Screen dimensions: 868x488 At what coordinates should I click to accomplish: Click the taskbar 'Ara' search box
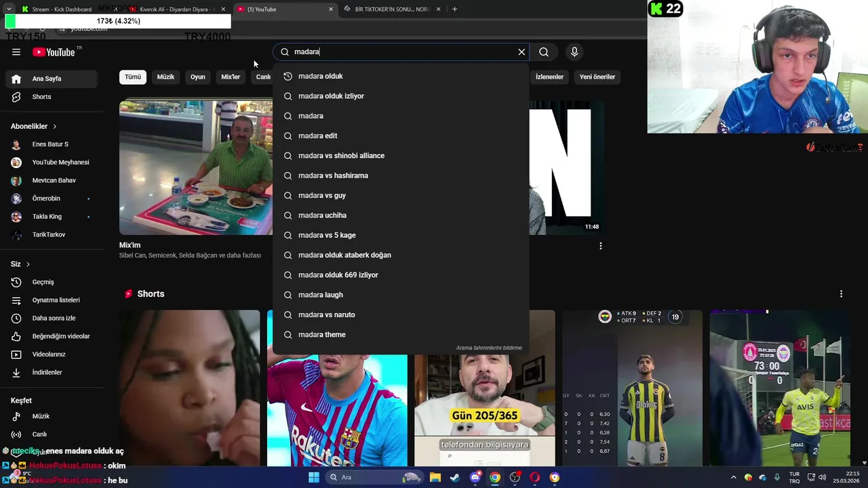tap(374, 477)
